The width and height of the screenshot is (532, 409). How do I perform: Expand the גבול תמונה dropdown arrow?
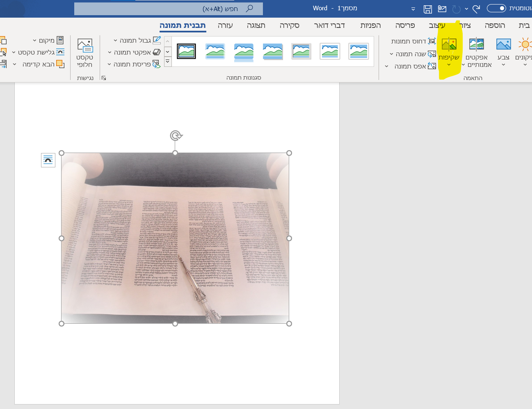point(115,40)
